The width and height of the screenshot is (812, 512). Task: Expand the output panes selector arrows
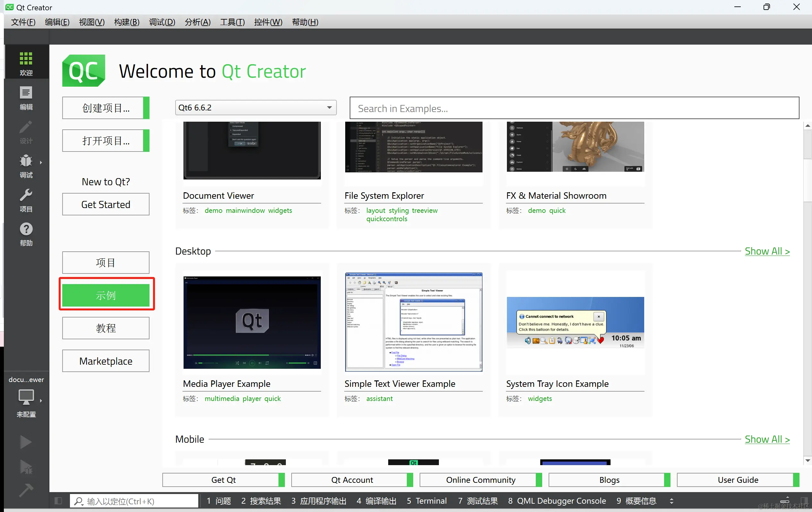click(671, 501)
